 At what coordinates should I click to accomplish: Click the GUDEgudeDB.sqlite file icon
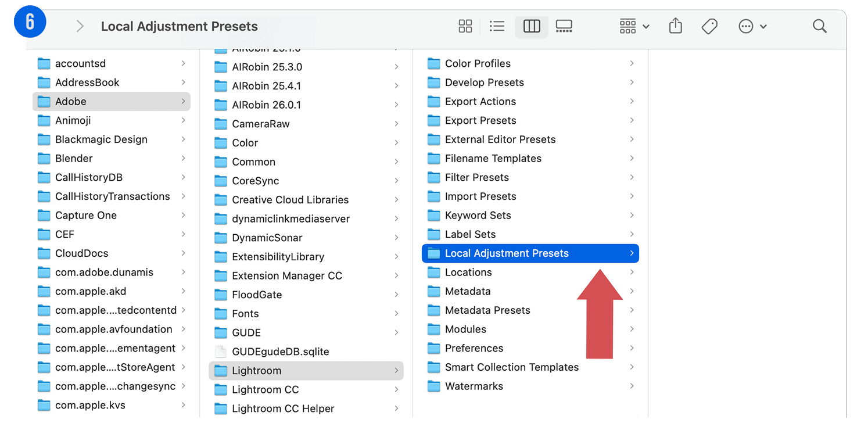coord(221,352)
